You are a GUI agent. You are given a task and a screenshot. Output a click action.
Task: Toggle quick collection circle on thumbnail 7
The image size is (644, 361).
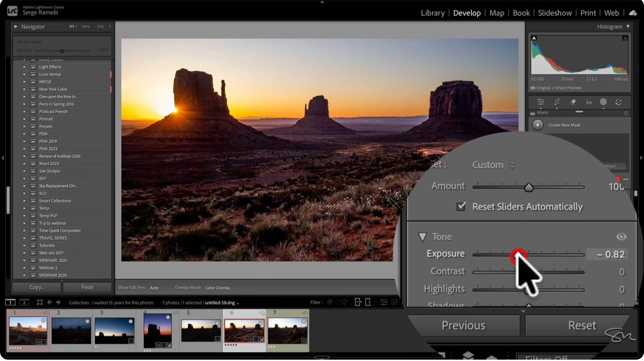tap(304, 321)
